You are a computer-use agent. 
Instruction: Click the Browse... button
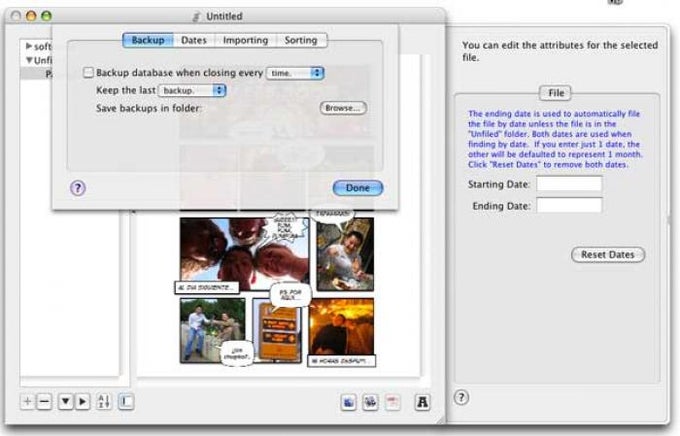[343, 108]
